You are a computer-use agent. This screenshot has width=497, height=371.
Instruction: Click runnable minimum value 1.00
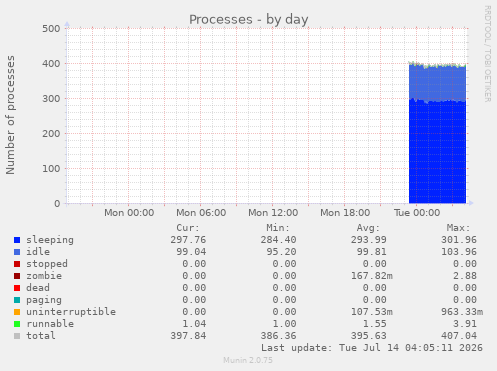pyautogui.click(x=284, y=324)
